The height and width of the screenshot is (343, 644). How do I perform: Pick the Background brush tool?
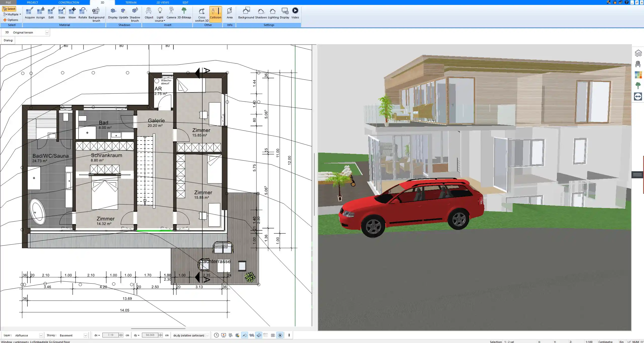click(96, 15)
